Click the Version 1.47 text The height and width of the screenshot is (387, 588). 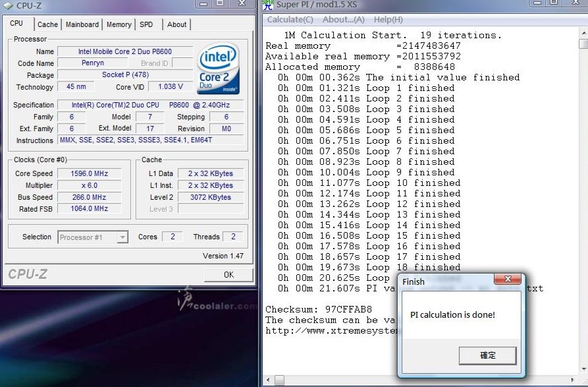coord(223,256)
